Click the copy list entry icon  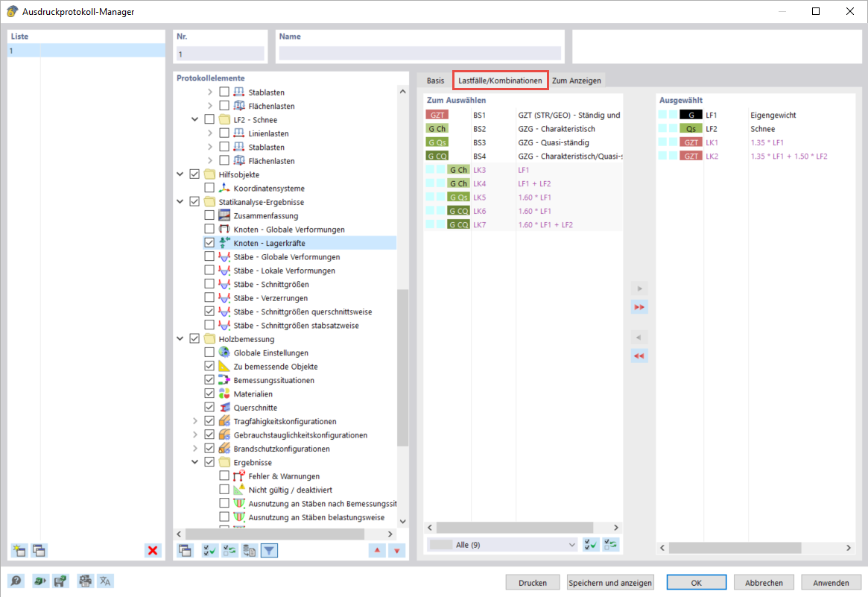tap(39, 551)
